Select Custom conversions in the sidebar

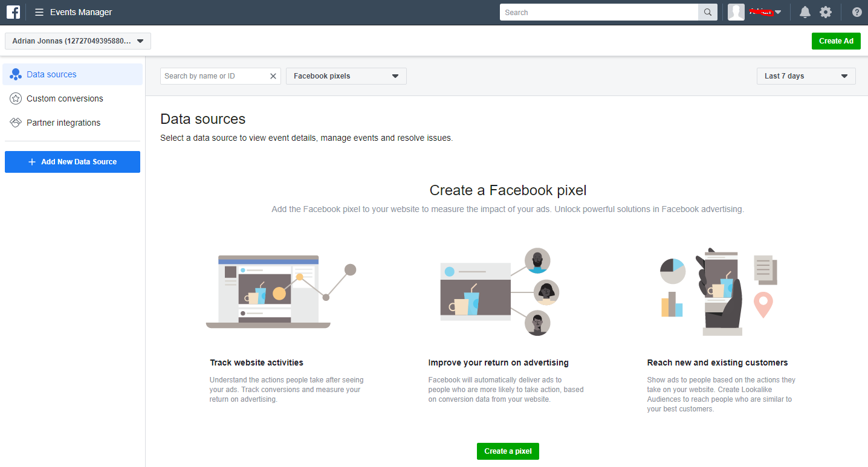click(65, 98)
